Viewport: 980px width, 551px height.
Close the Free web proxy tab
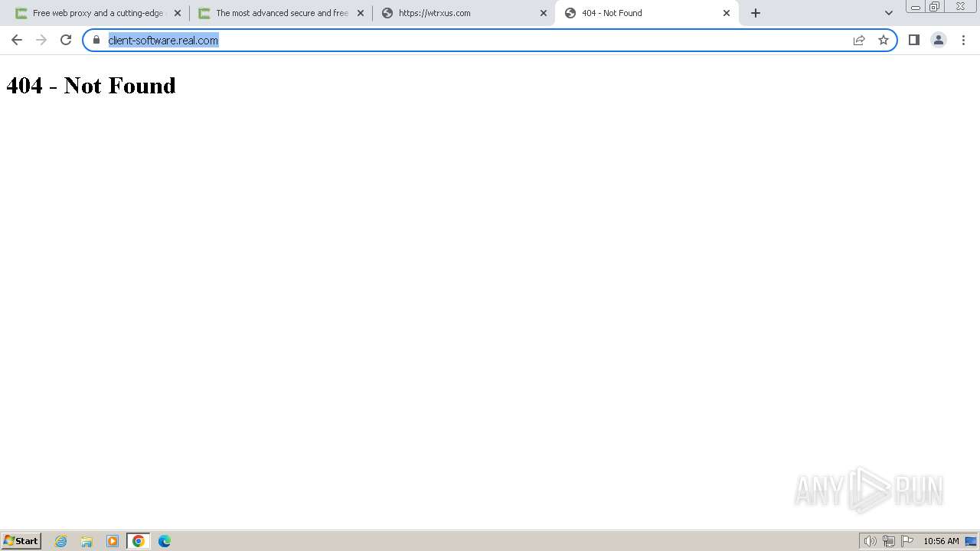178,13
